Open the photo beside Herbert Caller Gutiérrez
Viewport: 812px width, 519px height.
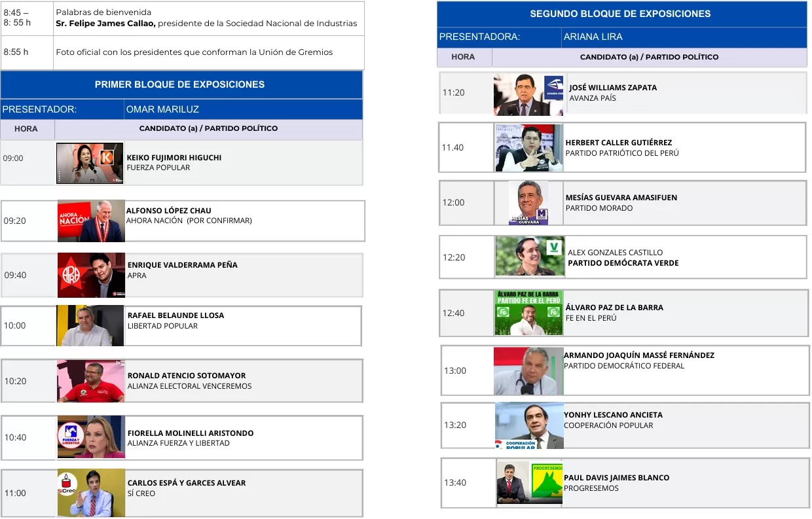pyautogui.click(x=528, y=148)
